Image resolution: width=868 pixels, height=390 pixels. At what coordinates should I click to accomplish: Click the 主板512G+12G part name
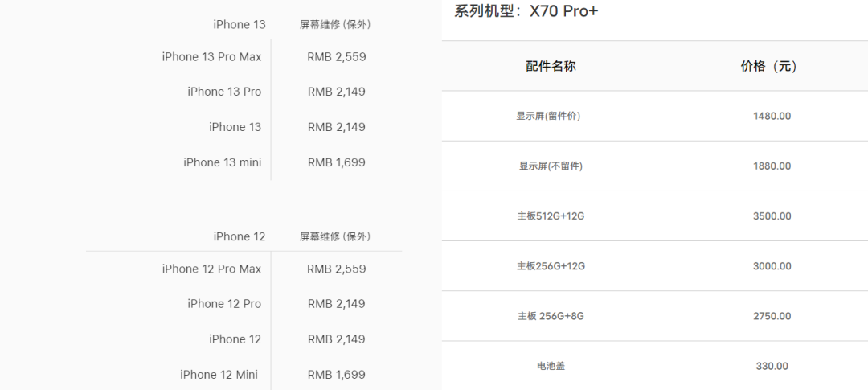[x=551, y=216]
